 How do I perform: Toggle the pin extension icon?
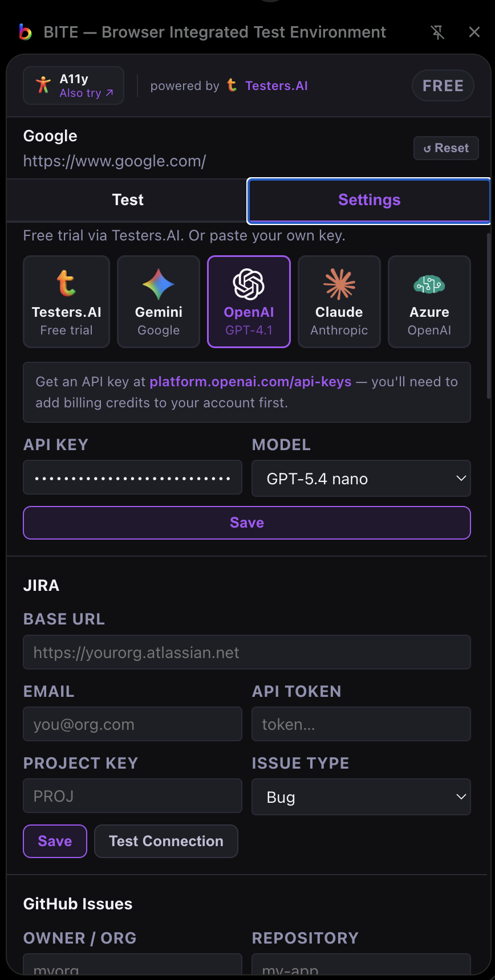click(x=437, y=32)
